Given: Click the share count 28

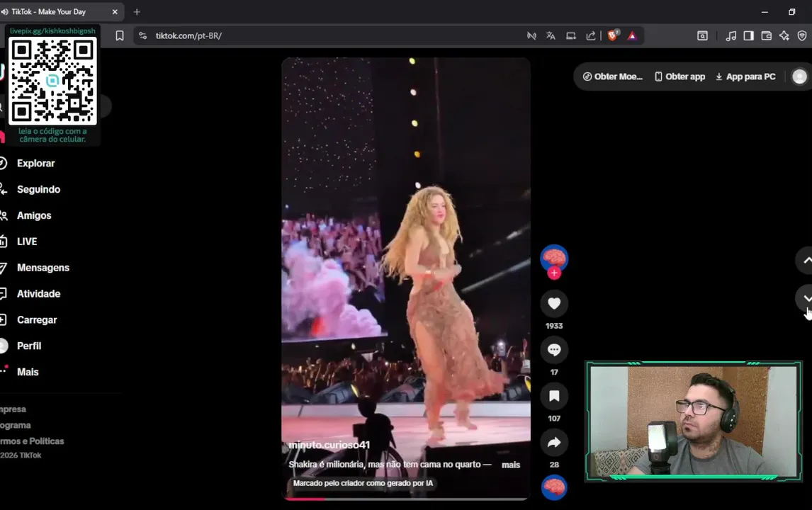Looking at the screenshot, I should point(554,465).
